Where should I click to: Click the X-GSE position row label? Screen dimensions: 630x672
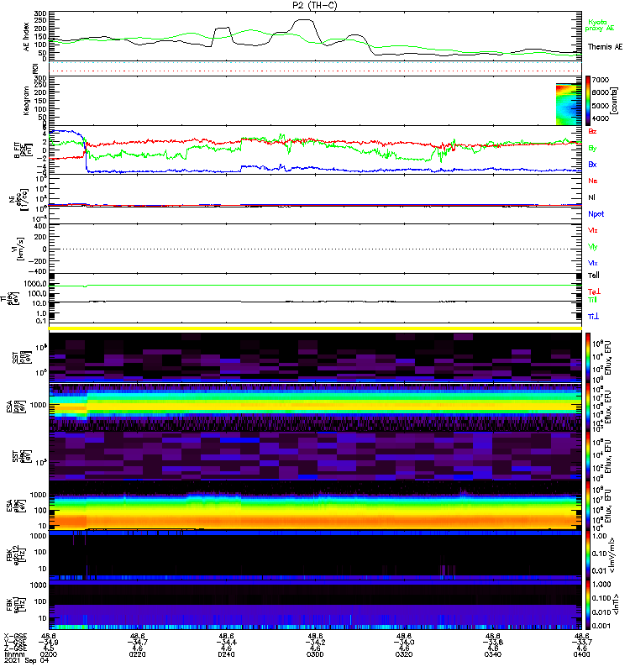pyautogui.click(x=15, y=636)
